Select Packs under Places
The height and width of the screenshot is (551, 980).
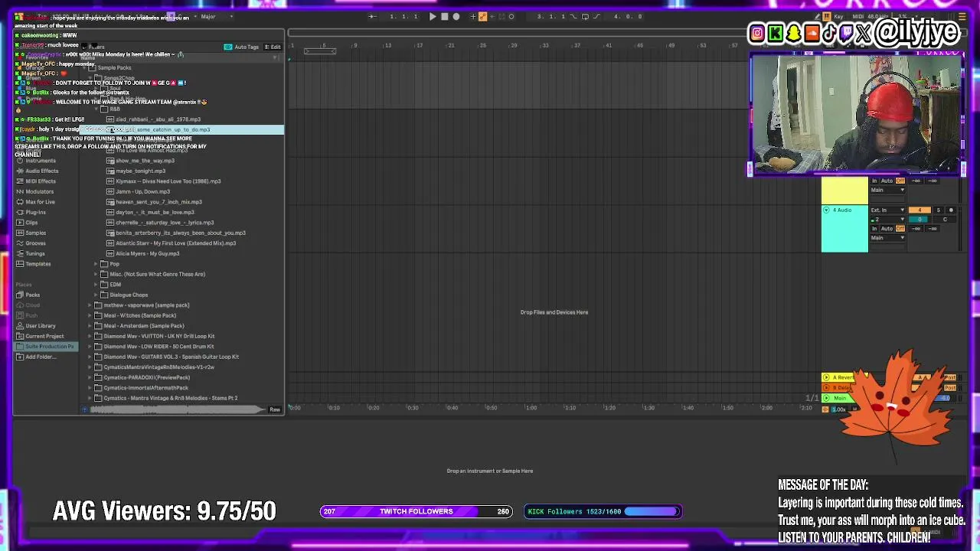click(32, 295)
